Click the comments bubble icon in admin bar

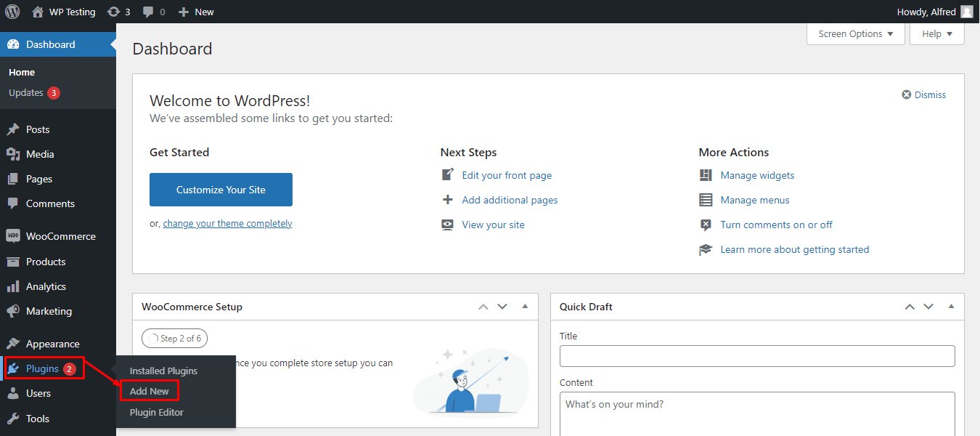(x=149, y=12)
